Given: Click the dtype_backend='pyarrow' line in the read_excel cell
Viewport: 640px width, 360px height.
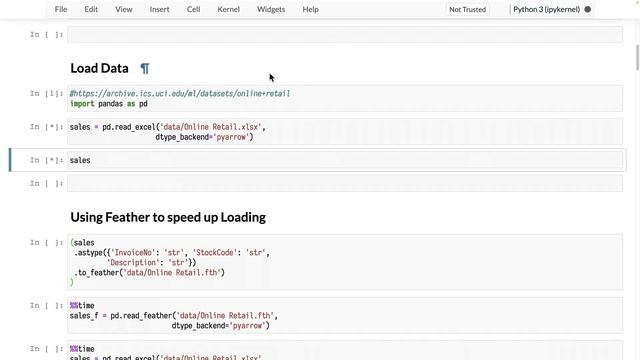Looking at the screenshot, I should [204, 137].
